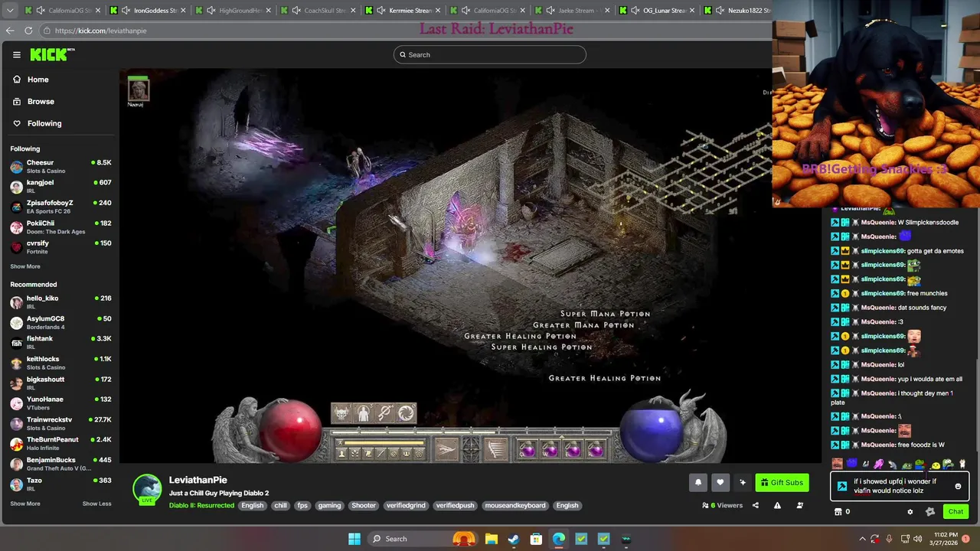Open the volume speaker tray icon
Screen dimensions: 980x551
coord(917,539)
